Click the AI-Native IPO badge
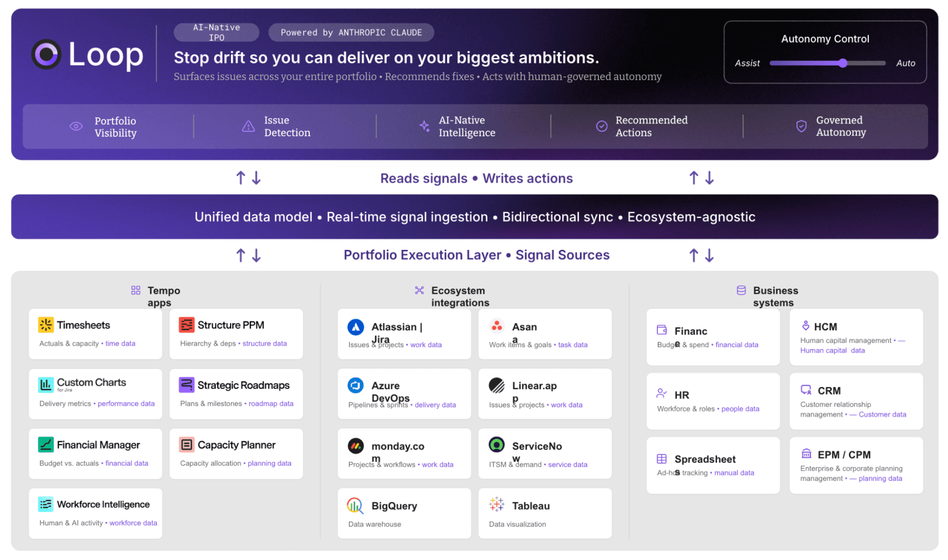 pos(216,32)
